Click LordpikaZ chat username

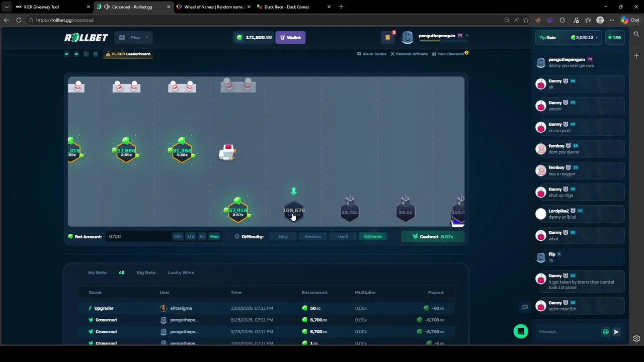[x=558, y=211]
